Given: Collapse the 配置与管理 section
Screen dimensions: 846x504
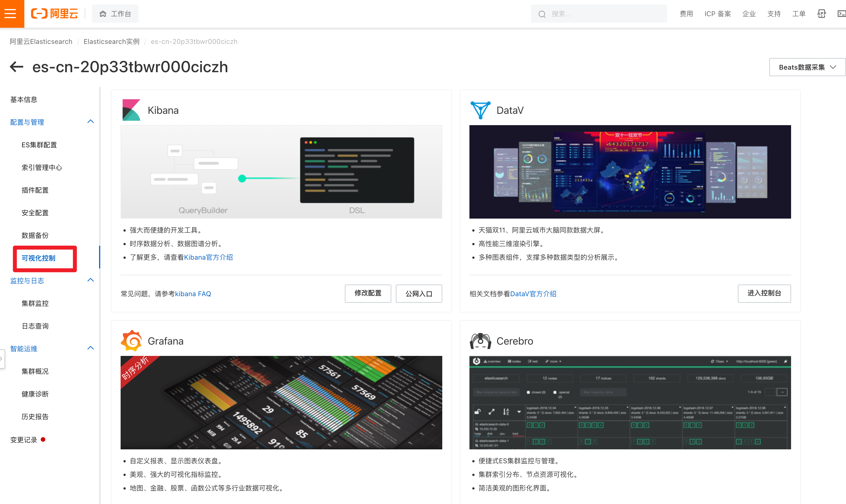Looking at the screenshot, I should tap(90, 121).
